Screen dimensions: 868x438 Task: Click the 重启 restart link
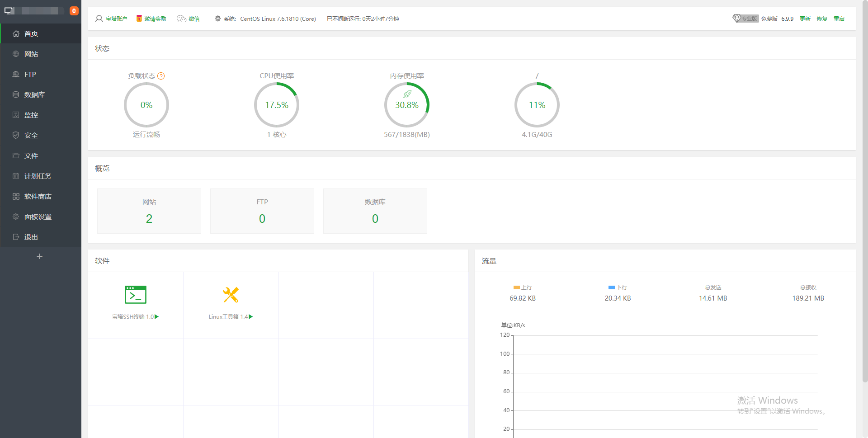tap(839, 19)
